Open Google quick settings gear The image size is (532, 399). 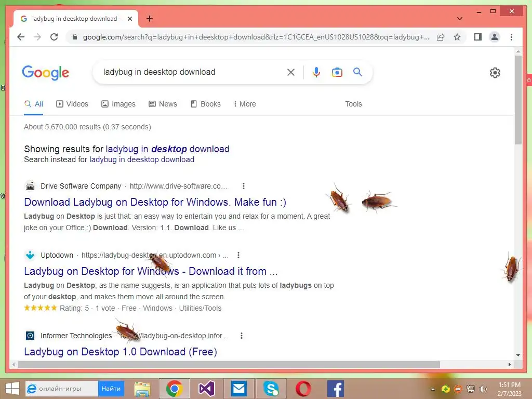point(495,73)
